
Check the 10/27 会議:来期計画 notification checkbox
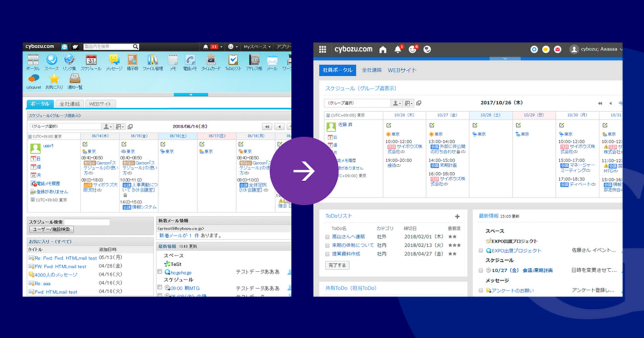point(481,271)
